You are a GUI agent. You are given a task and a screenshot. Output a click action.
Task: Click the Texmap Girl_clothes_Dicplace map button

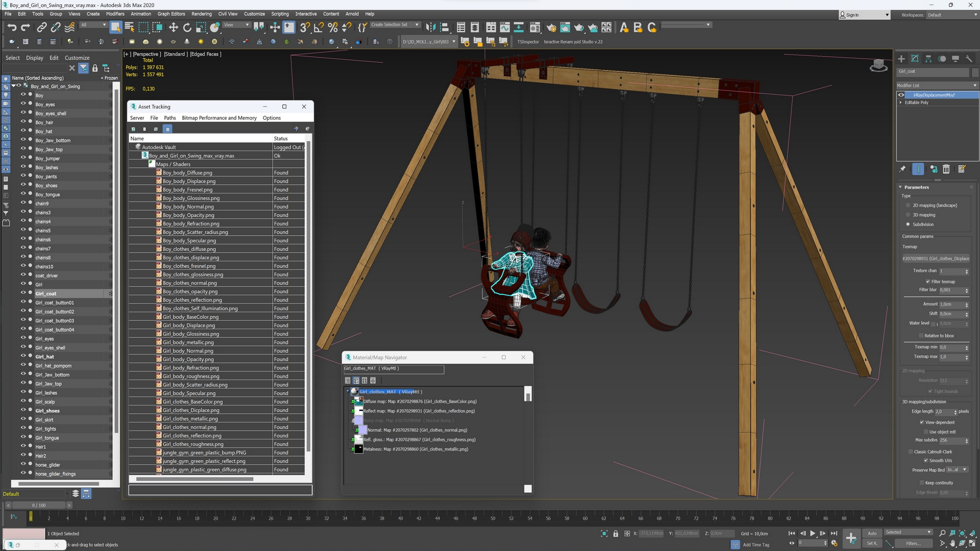[936, 259]
